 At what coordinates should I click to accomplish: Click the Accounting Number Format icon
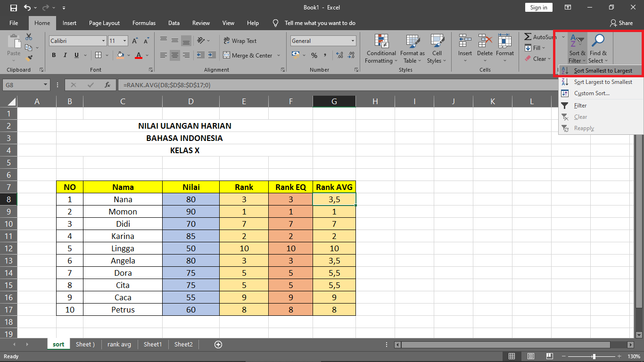[x=296, y=55]
